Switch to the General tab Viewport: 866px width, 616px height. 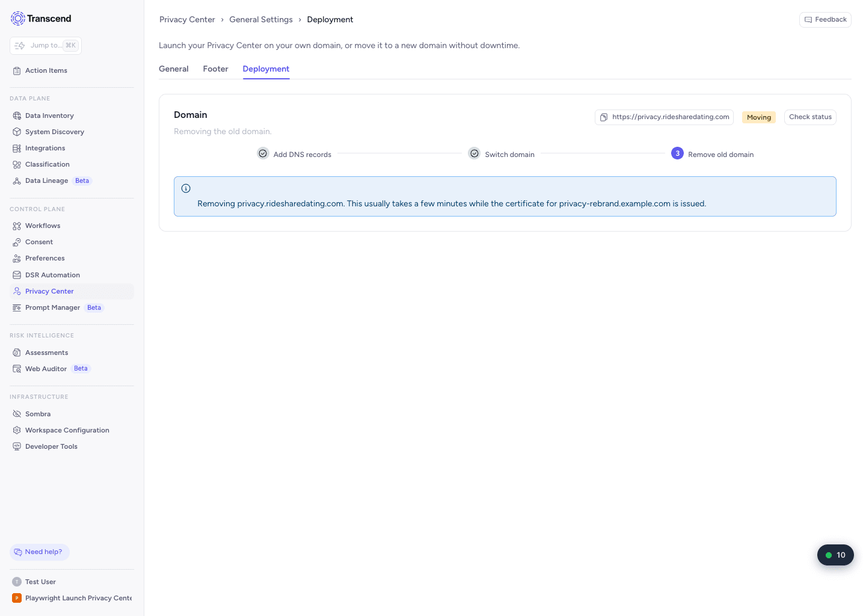pyautogui.click(x=174, y=69)
